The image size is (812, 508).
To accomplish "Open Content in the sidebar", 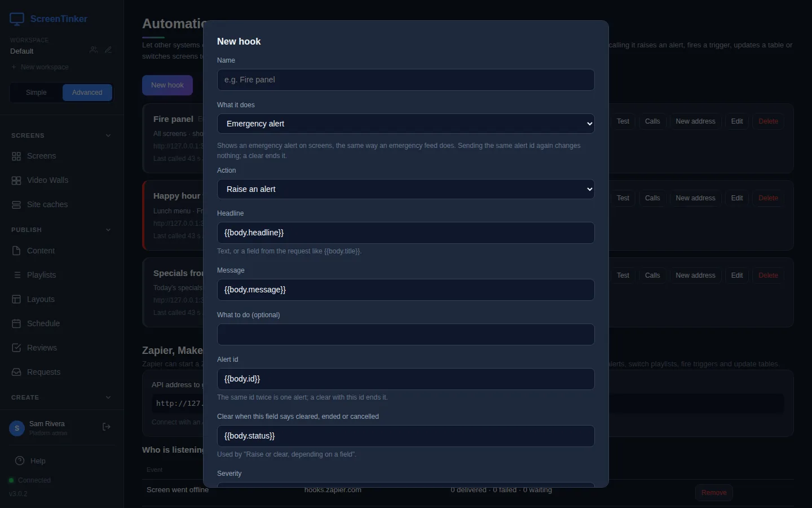I will 62,251.
